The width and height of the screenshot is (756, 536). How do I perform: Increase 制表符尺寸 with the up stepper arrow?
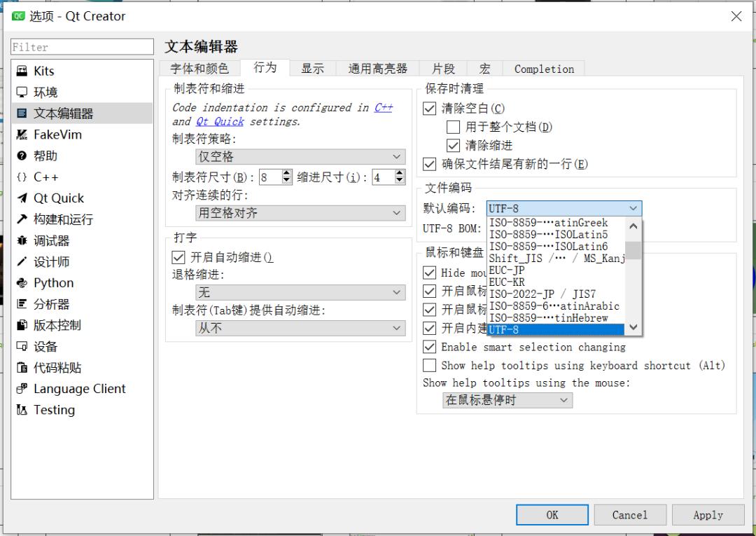(x=287, y=173)
